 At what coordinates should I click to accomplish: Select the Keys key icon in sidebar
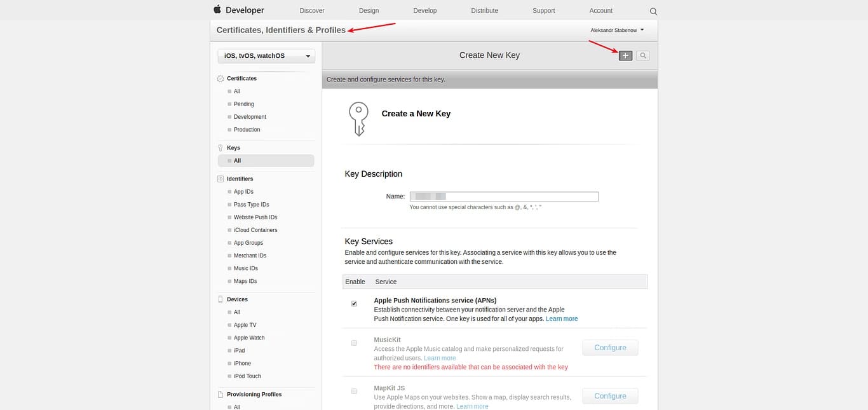(220, 147)
